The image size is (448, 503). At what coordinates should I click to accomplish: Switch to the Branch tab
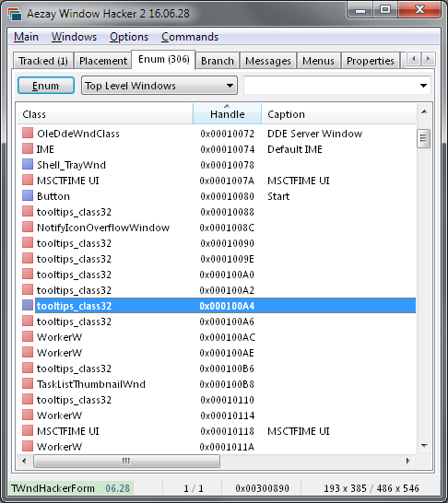point(218,61)
